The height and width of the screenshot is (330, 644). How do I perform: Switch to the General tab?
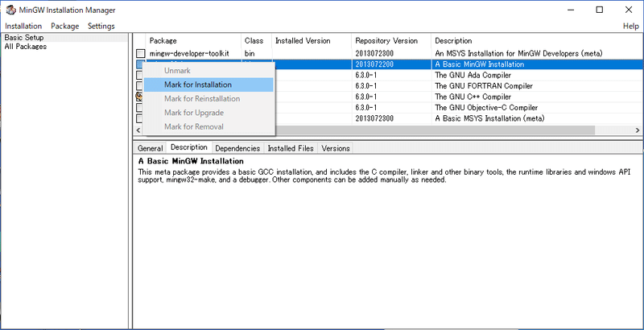[150, 148]
